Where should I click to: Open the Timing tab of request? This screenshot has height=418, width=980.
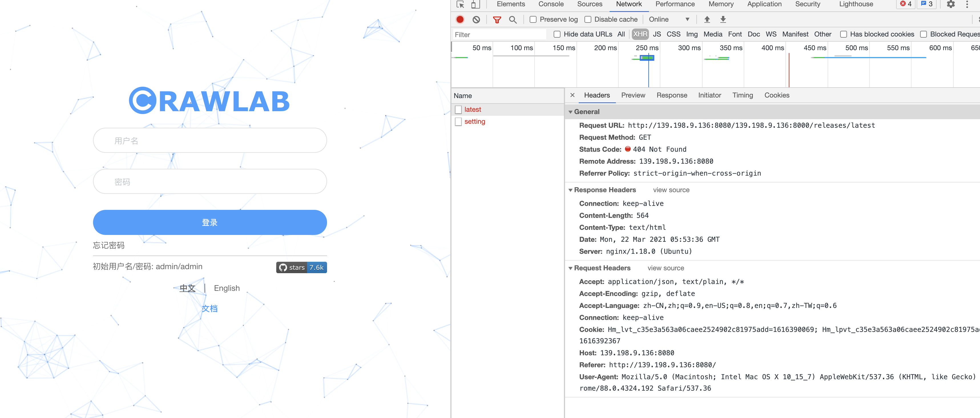(742, 96)
